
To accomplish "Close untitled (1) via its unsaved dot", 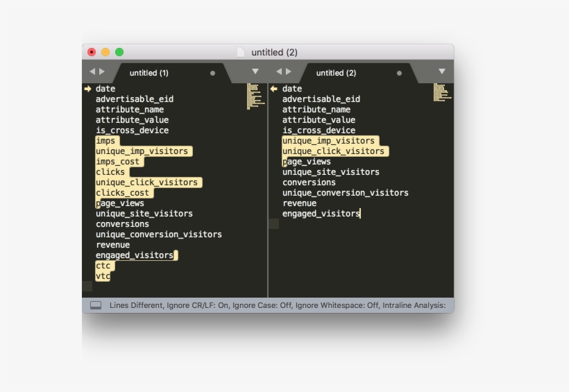I will tap(212, 73).
